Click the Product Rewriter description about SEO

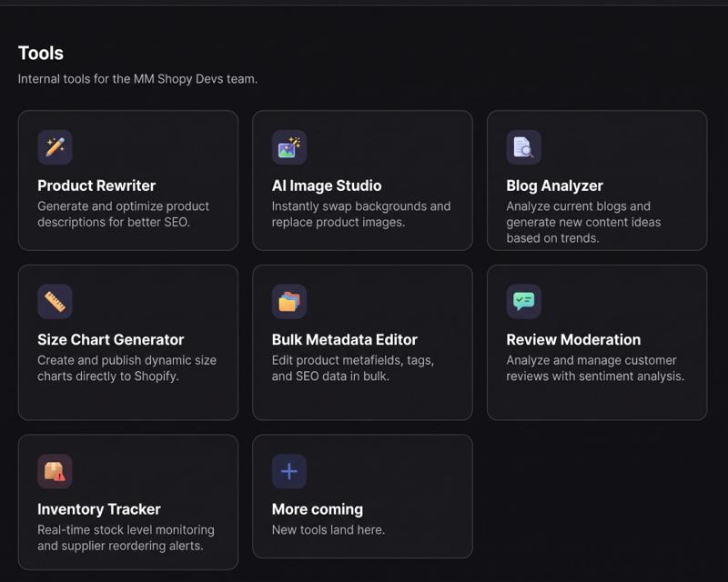pos(123,214)
